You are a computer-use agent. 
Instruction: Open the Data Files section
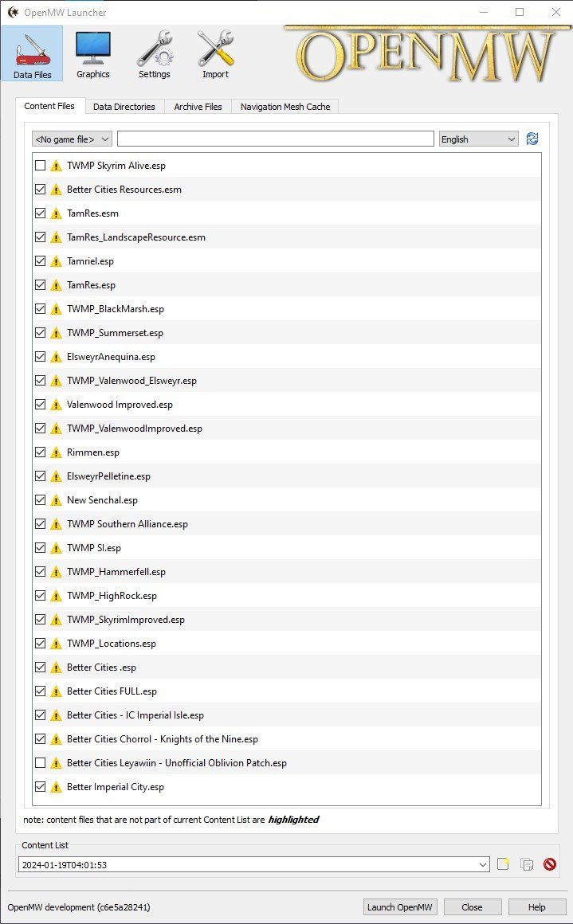(33, 53)
